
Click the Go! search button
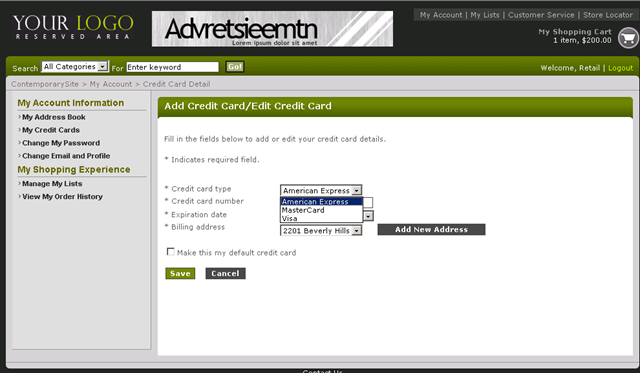pyautogui.click(x=235, y=67)
